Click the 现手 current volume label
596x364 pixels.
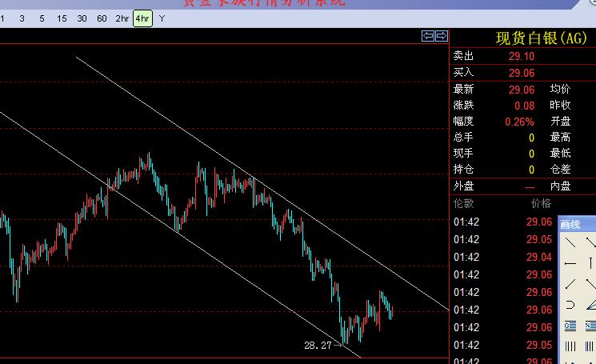tap(463, 153)
